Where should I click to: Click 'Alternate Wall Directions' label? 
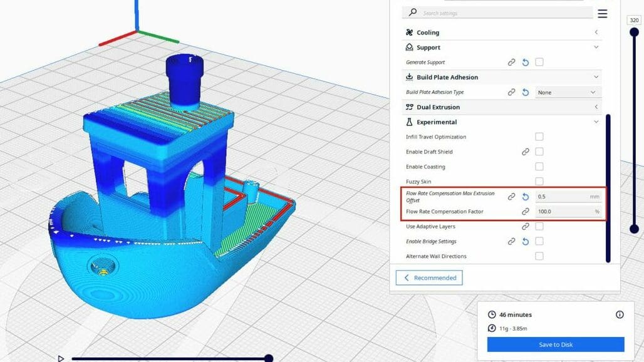(436, 256)
